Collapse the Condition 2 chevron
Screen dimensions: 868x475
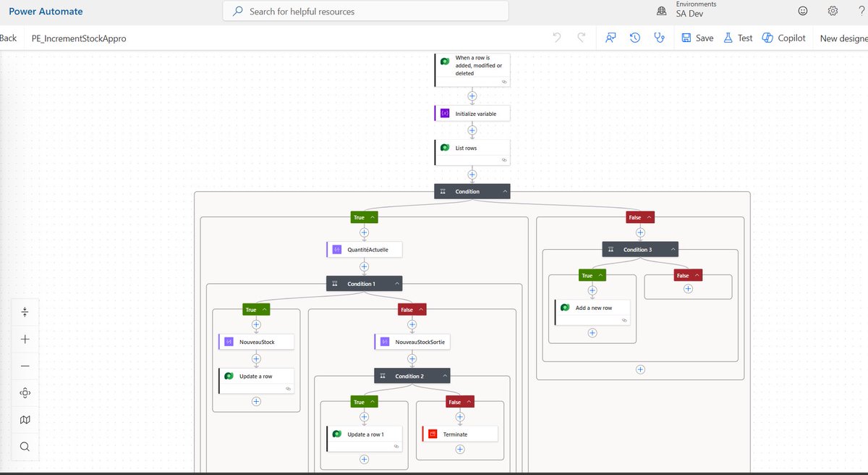(444, 377)
